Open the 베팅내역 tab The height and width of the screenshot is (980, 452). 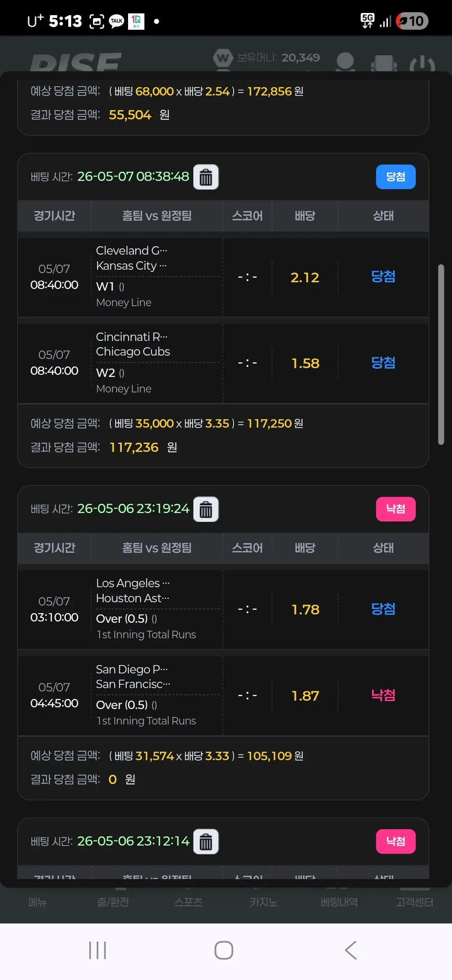(339, 902)
